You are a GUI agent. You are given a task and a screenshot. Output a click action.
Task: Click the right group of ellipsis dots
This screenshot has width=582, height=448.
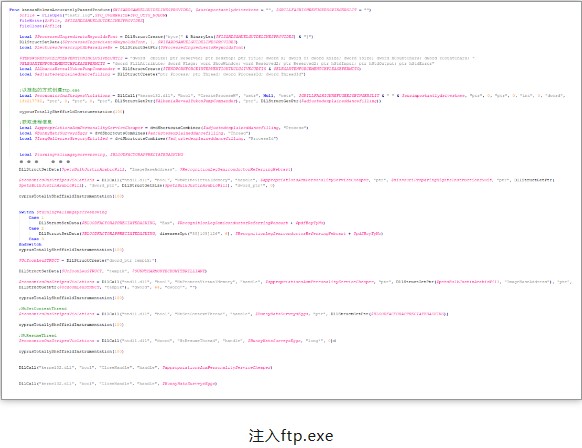click(61, 162)
